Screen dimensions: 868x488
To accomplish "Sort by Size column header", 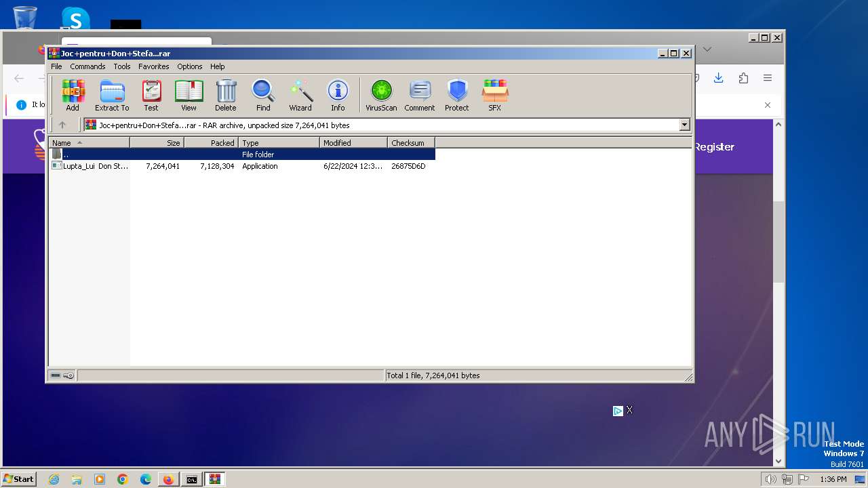I will click(157, 142).
